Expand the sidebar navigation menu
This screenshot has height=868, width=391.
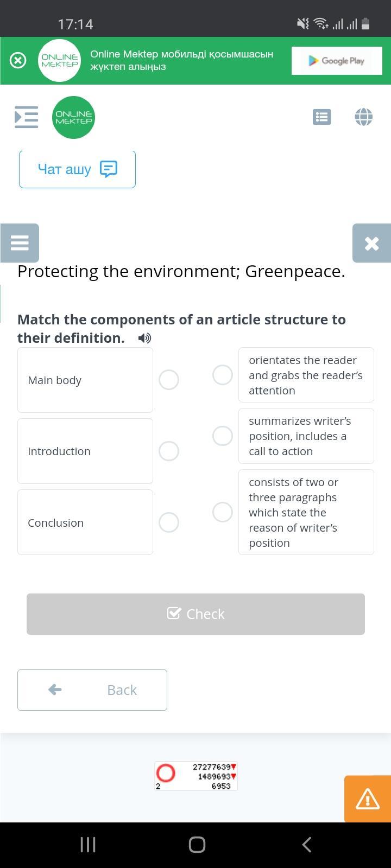click(x=26, y=117)
